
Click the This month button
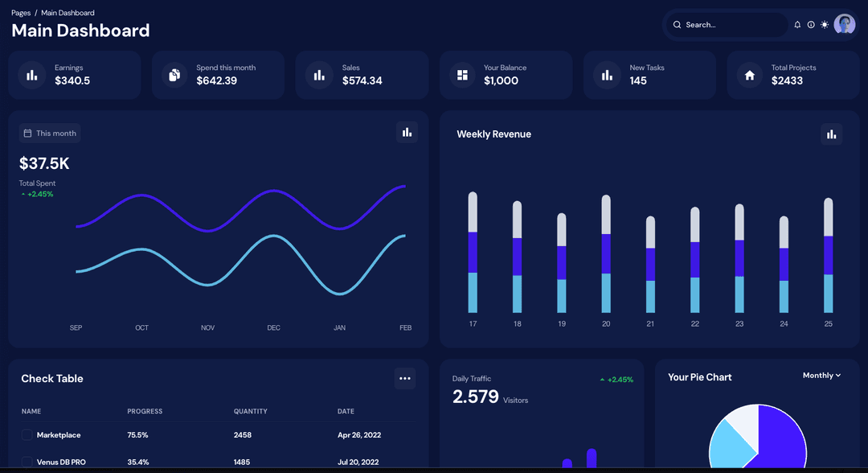click(50, 134)
